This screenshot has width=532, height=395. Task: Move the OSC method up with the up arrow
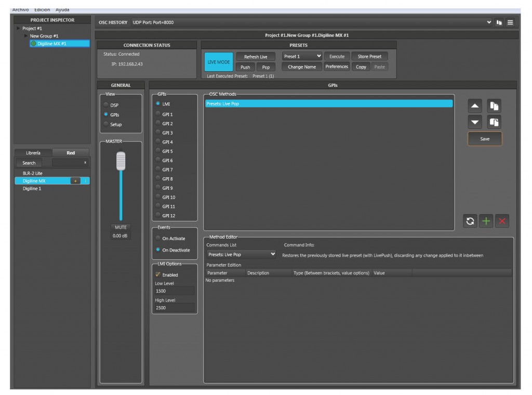coord(475,106)
